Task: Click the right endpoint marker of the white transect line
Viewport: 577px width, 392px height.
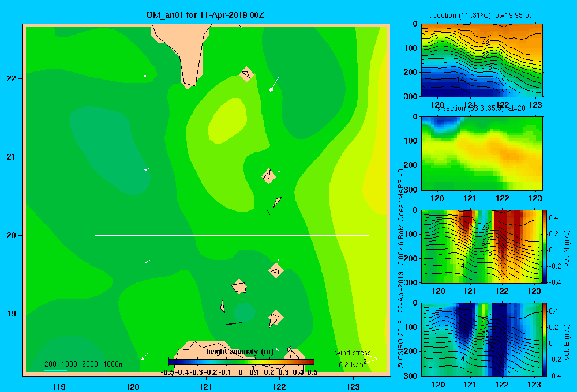Action: pos(368,235)
